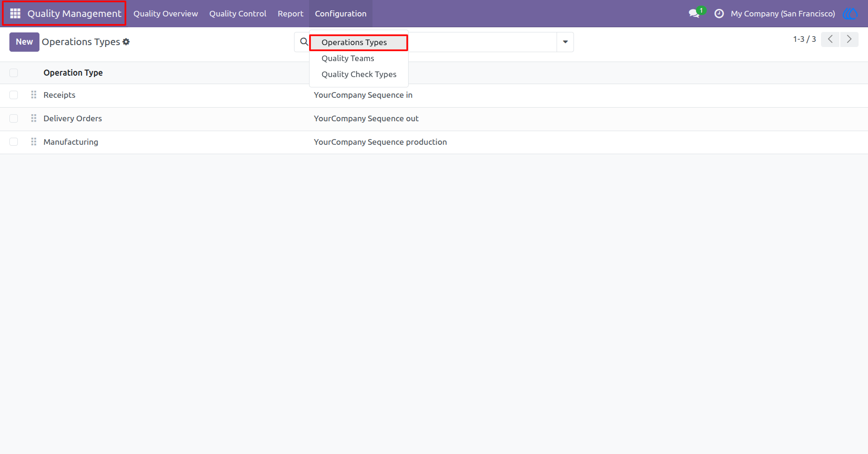Click the drag handle for Manufacturing row
The height and width of the screenshot is (454, 868).
(x=33, y=142)
